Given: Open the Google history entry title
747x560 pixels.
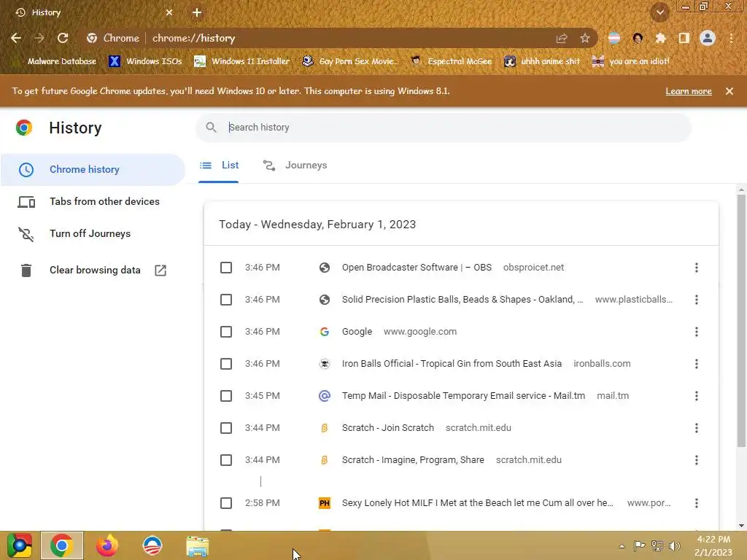Looking at the screenshot, I should point(357,332).
